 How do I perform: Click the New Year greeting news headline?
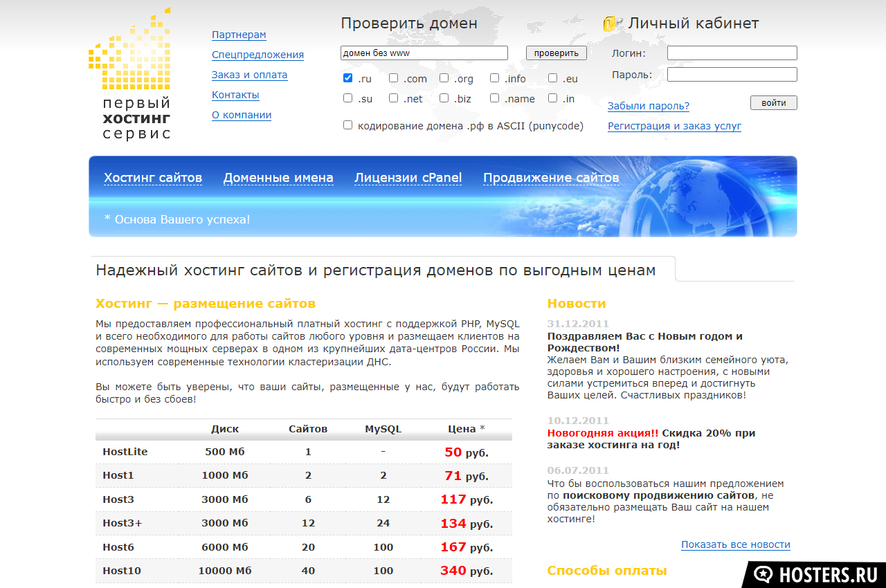pyautogui.click(x=644, y=342)
